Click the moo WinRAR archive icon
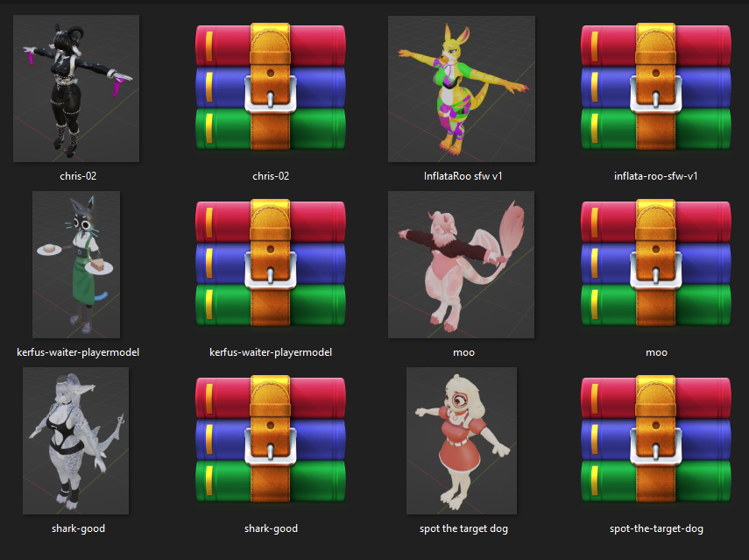 pyautogui.click(x=655, y=265)
